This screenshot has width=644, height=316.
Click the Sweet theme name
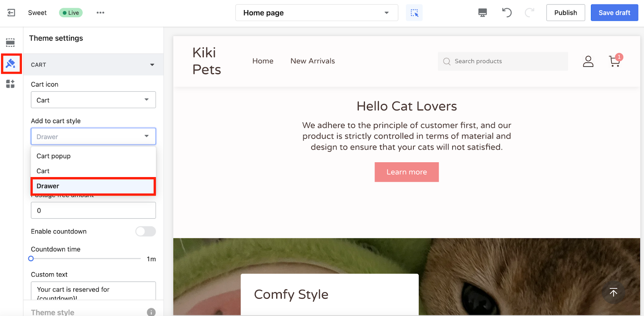coord(37,13)
